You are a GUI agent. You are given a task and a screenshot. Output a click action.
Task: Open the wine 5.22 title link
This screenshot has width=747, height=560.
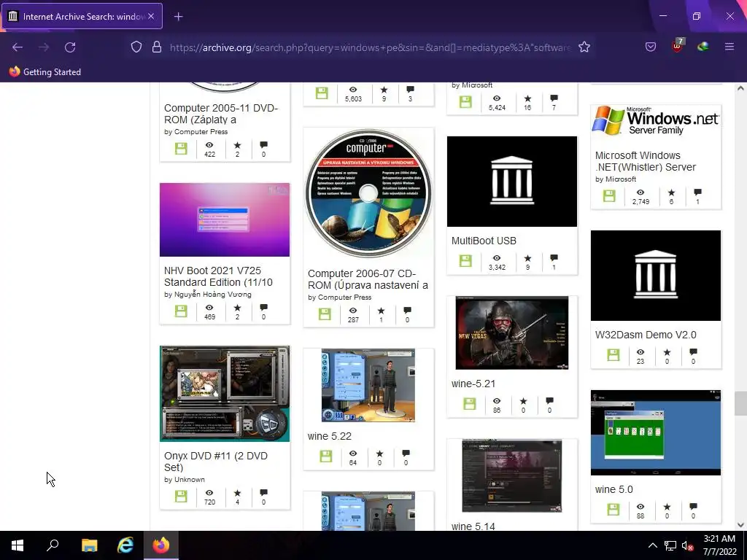pos(329,436)
